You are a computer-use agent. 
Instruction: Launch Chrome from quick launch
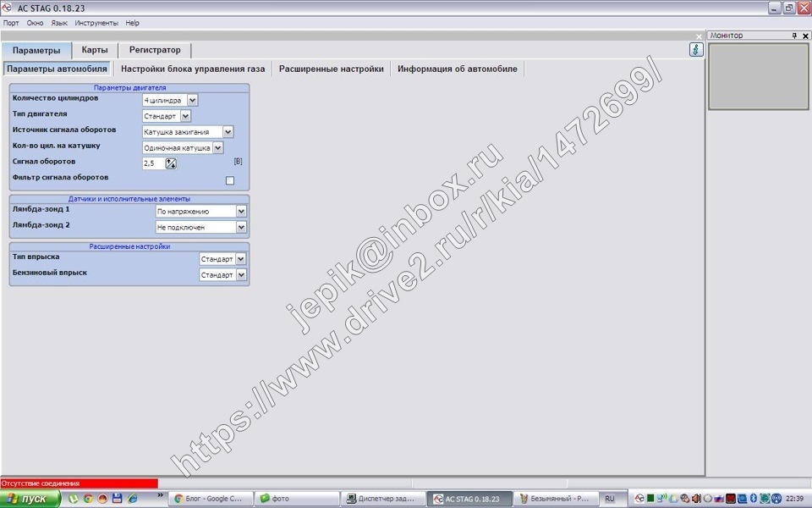[88, 499]
